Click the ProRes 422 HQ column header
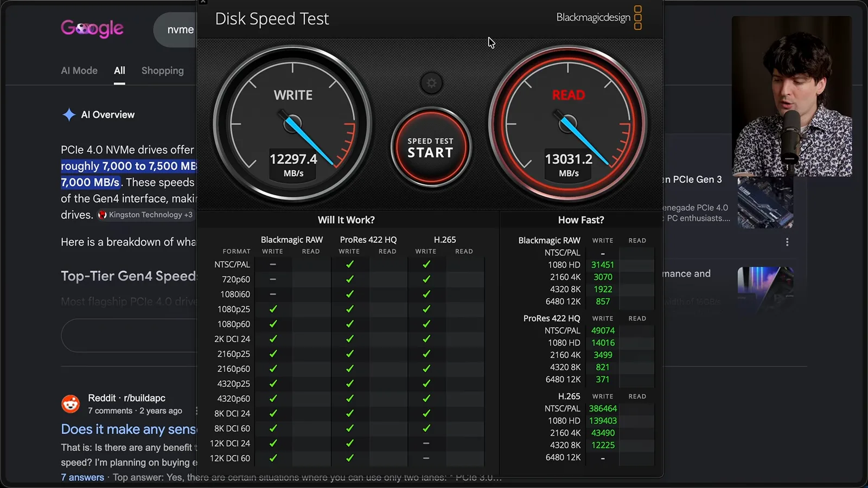The image size is (868, 488). [368, 240]
